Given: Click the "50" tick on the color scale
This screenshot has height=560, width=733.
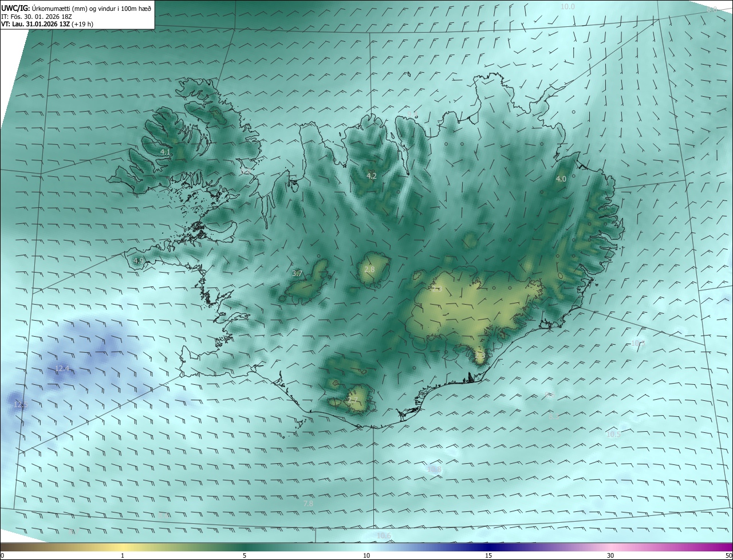Looking at the screenshot, I should [x=728, y=555].
